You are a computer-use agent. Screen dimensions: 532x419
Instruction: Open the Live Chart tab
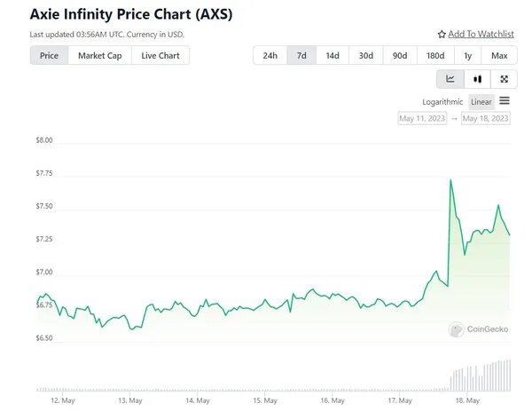160,56
